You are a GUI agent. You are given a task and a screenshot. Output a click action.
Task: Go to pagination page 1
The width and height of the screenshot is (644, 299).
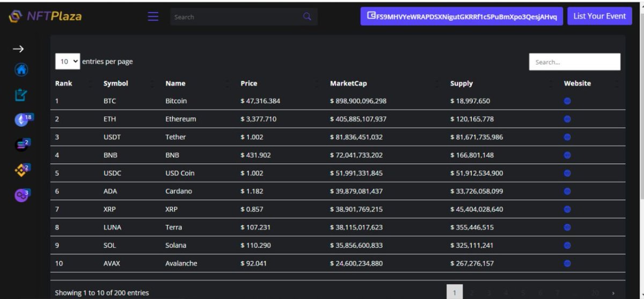pyautogui.click(x=454, y=293)
